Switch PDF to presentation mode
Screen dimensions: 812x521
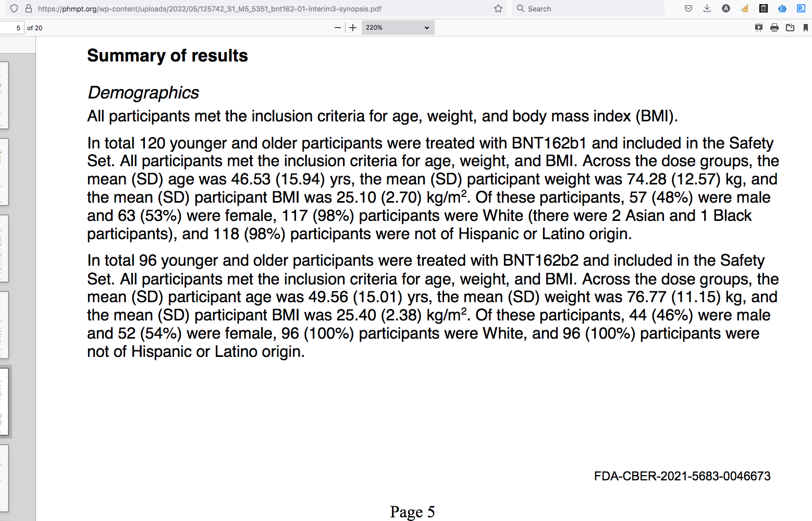point(759,28)
